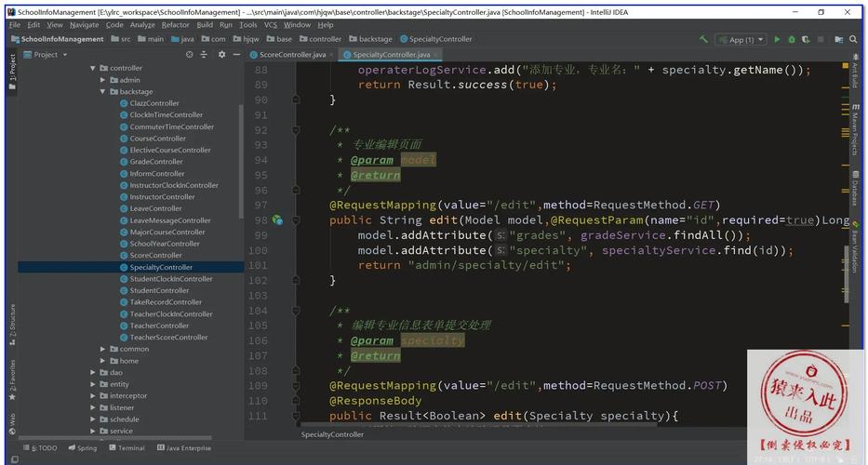
Task: Click the editor vertical scrollbar
Action: click(x=846, y=273)
